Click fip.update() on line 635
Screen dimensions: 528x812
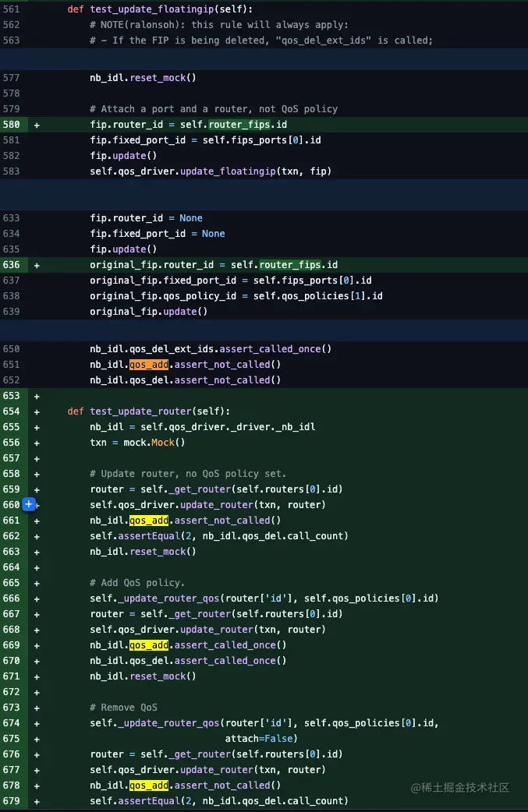123,249
